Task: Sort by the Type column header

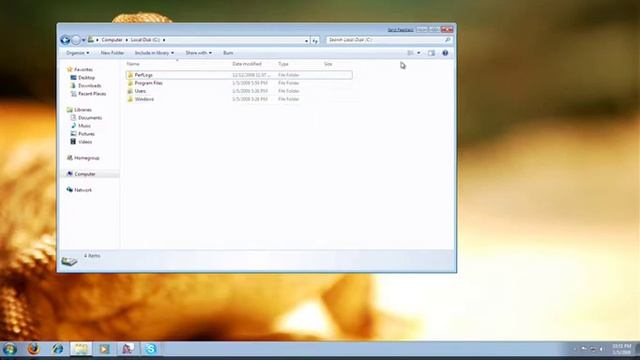Action: [x=283, y=64]
